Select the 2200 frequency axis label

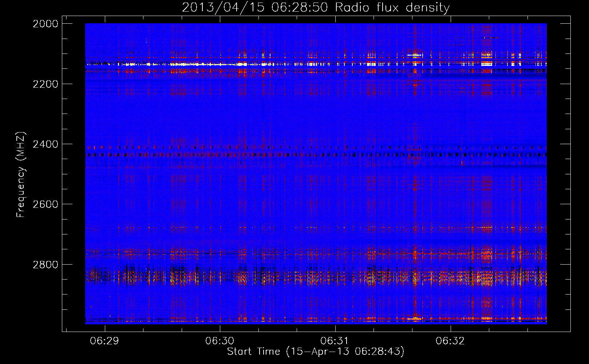coord(46,84)
